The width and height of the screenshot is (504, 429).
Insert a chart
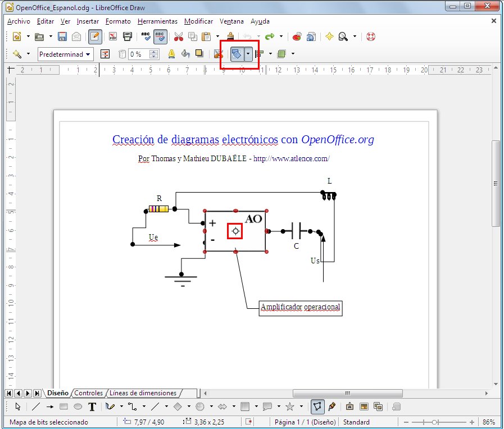297,36
